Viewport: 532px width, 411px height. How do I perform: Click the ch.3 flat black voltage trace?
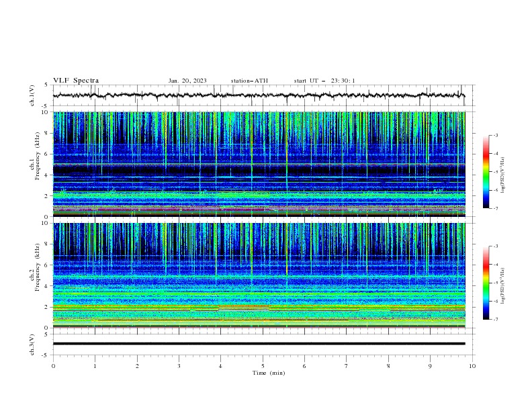point(259,344)
